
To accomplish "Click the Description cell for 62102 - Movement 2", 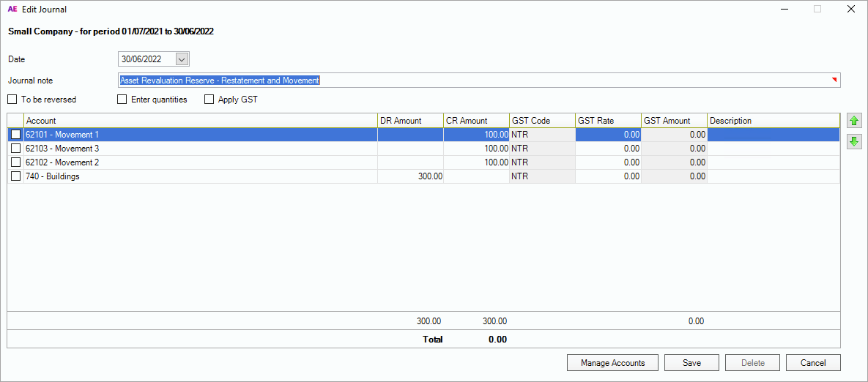I will pos(773,162).
